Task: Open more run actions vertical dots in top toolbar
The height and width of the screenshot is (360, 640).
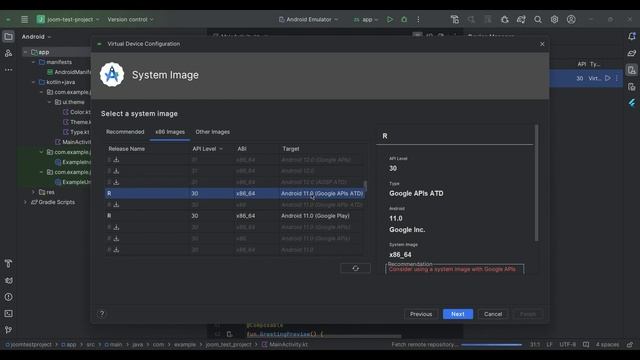Action: pyautogui.click(x=418, y=19)
